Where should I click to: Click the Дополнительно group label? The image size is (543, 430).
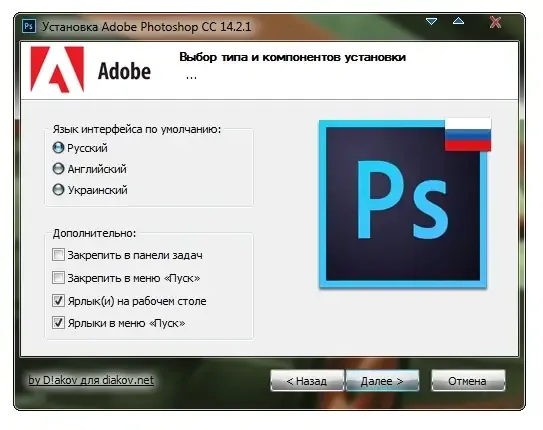click(x=94, y=233)
